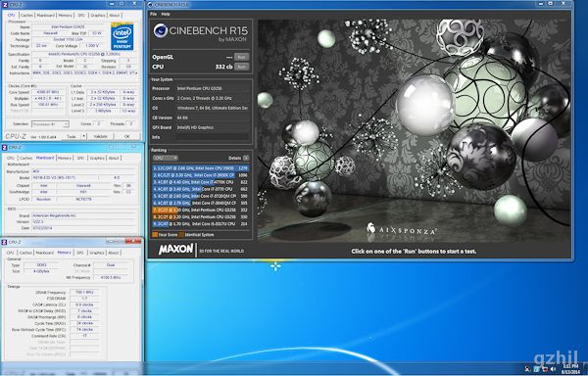Open SPD tab in top CPU-Z window
This screenshot has width=588, height=376.
point(81,16)
